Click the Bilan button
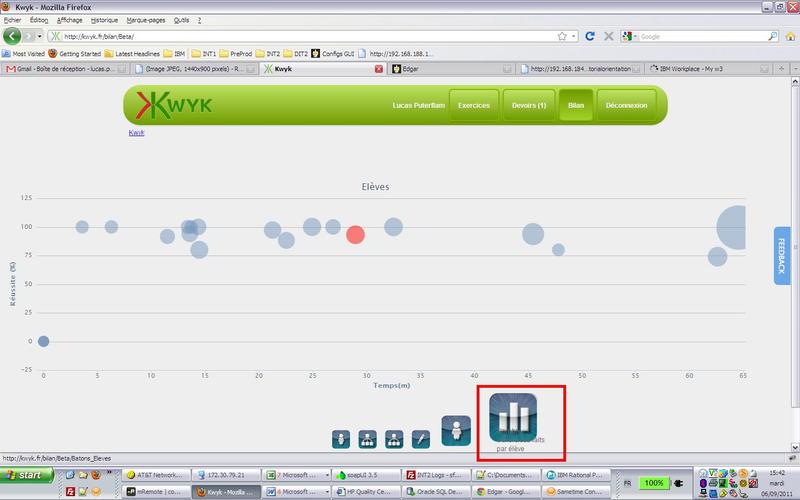 [576, 105]
